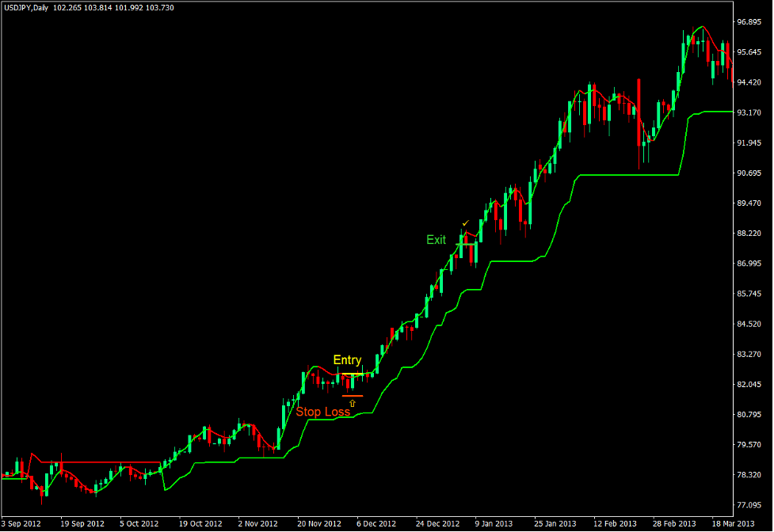This screenshot has width=774, height=532.
Task: Select the yellow Entry label
Action: click(347, 360)
